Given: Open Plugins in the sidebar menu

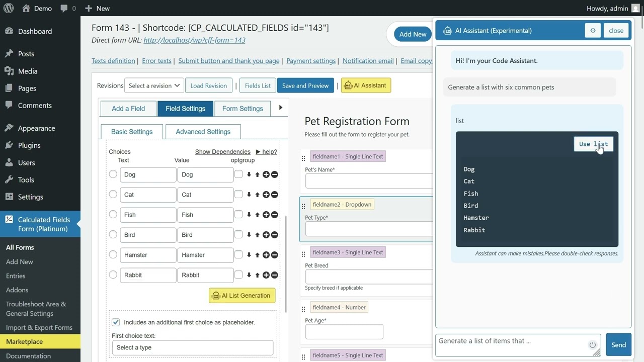Looking at the screenshot, I should coord(29,145).
